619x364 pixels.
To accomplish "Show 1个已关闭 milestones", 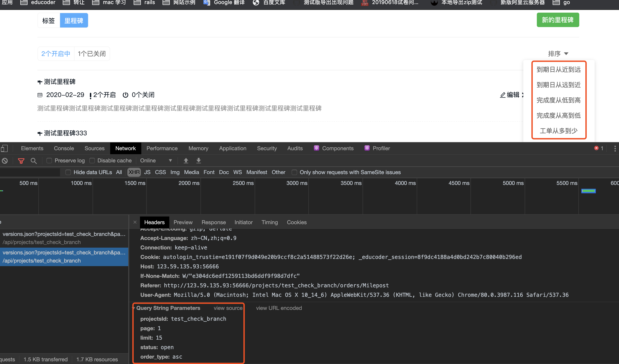I will 92,53.
